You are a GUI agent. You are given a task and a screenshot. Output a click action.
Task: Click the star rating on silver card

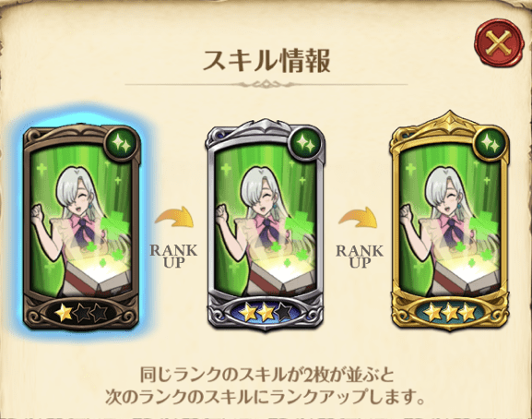point(266,312)
